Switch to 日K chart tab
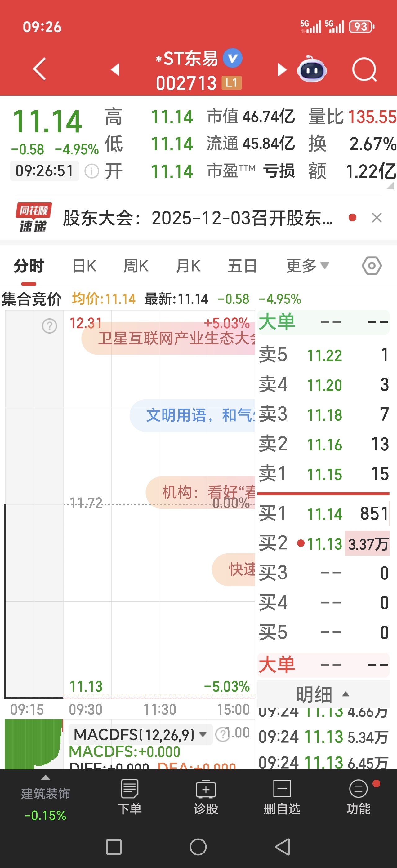The height and width of the screenshot is (868, 397). point(84,266)
